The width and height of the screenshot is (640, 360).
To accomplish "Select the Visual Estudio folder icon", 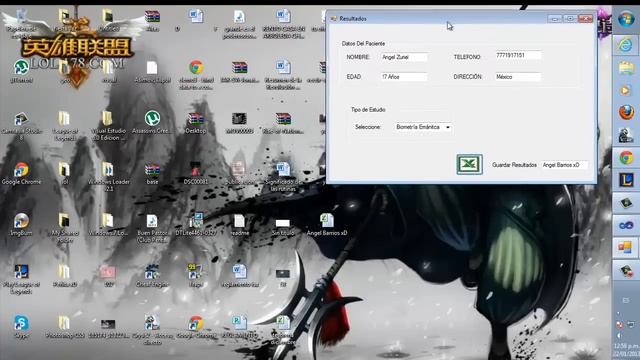I will tap(108, 125).
